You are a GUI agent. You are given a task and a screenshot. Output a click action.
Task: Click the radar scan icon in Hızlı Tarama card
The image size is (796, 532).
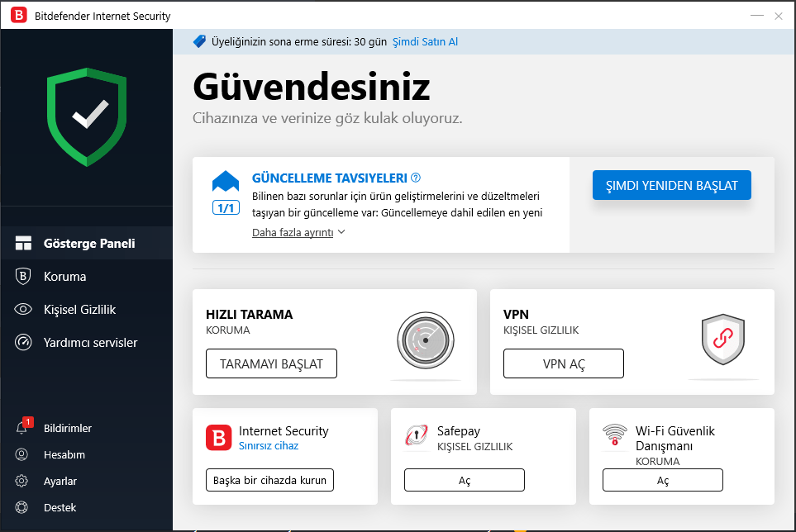[x=426, y=340]
